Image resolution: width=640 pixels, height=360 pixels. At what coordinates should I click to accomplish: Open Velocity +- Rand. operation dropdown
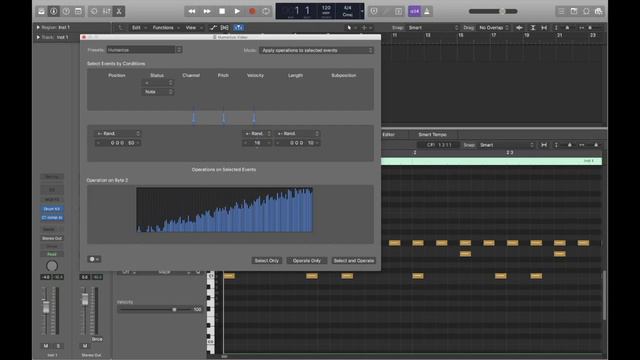click(x=257, y=133)
